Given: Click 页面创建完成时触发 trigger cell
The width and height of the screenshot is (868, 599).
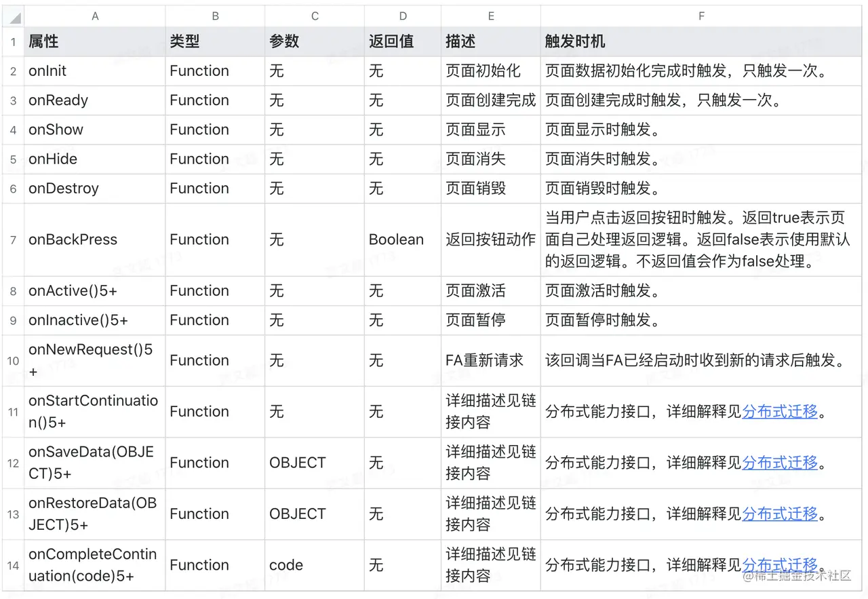Looking at the screenshot, I should pos(702,100).
